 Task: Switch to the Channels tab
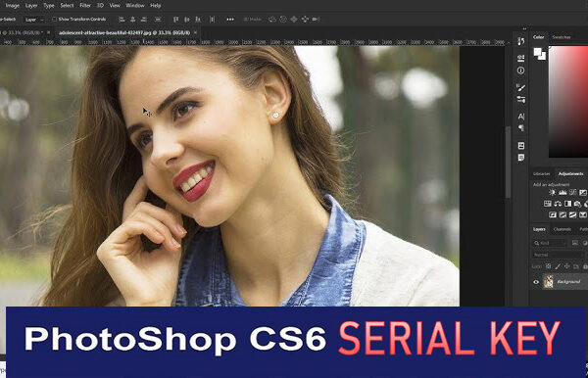563,229
